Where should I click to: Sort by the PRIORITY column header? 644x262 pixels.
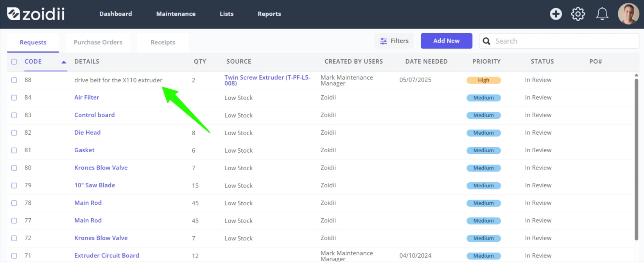tap(486, 62)
